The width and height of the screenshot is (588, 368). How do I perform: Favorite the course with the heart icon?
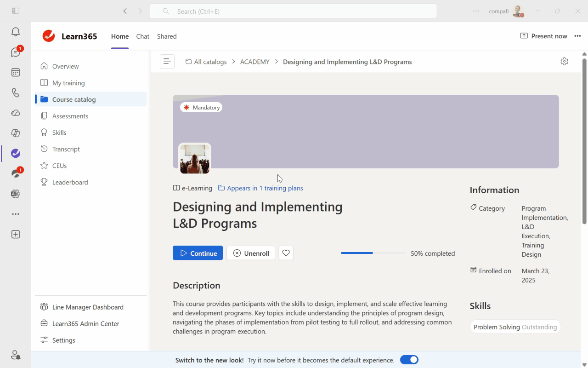click(x=286, y=253)
